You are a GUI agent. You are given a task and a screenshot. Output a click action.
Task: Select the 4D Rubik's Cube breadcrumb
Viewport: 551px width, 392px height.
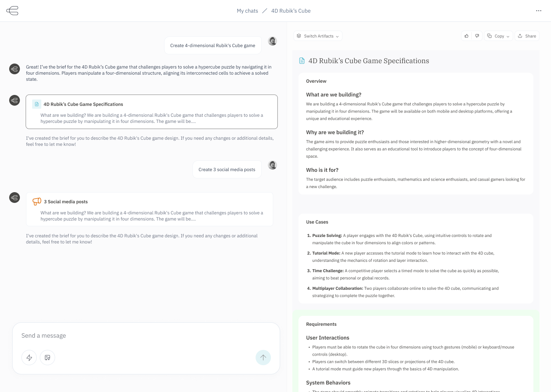pyautogui.click(x=291, y=11)
